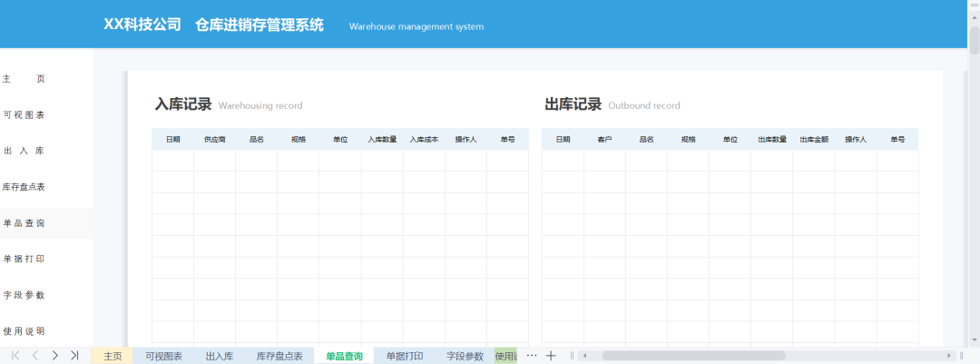
Task: Click the Warehousing record subtitle
Action: [x=260, y=105]
